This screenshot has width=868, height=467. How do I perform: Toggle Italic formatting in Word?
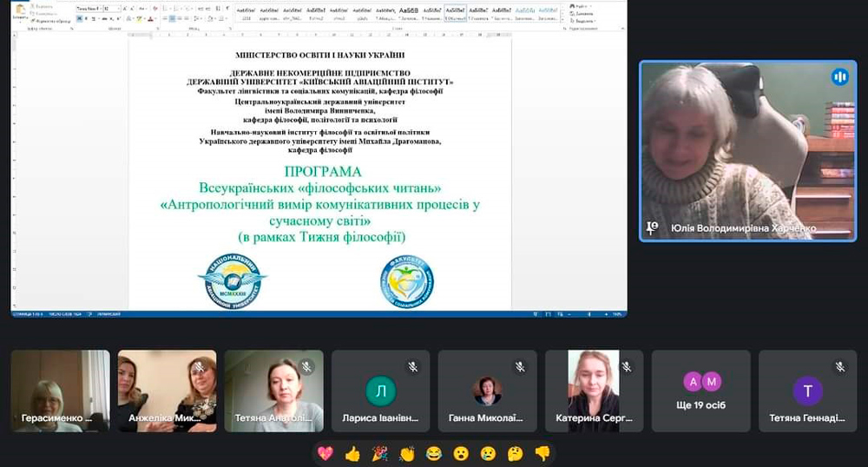pos(86,19)
